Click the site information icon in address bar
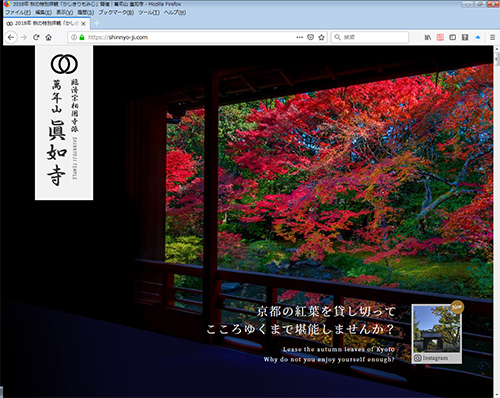This screenshot has height=398, width=500. (74, 37)
